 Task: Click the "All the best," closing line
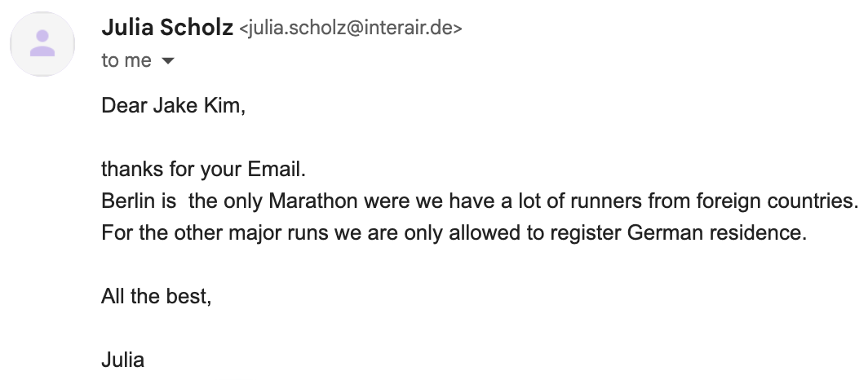pos(156,296)
